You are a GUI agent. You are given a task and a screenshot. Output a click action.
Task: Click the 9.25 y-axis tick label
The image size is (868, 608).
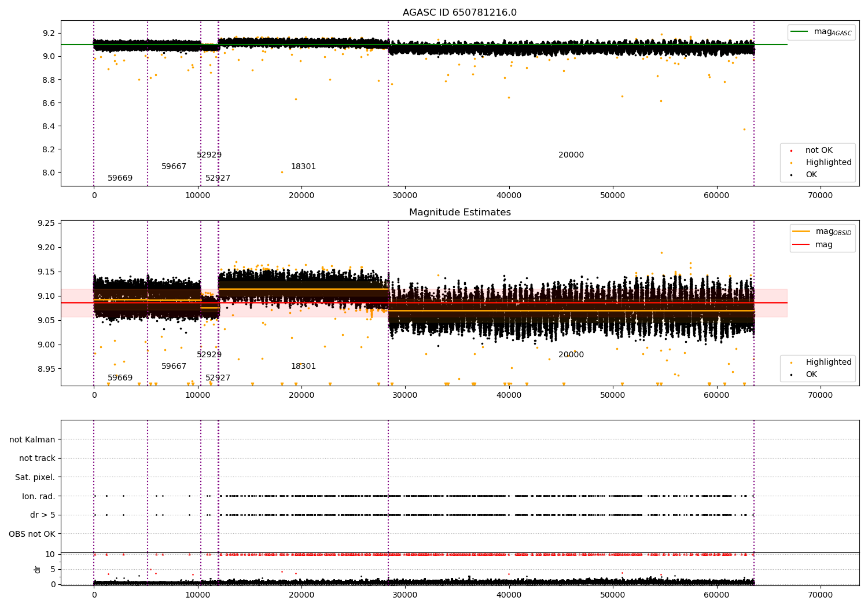click(46, 224)
